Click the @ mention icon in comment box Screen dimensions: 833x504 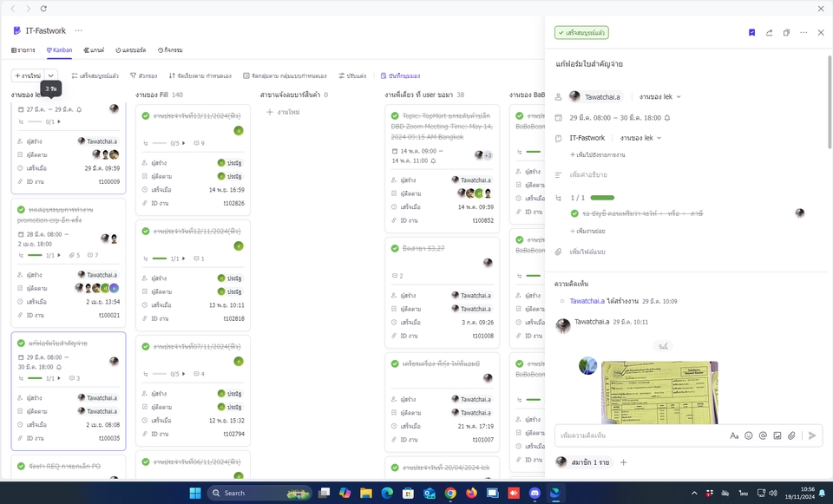click(x=763, y=435)
